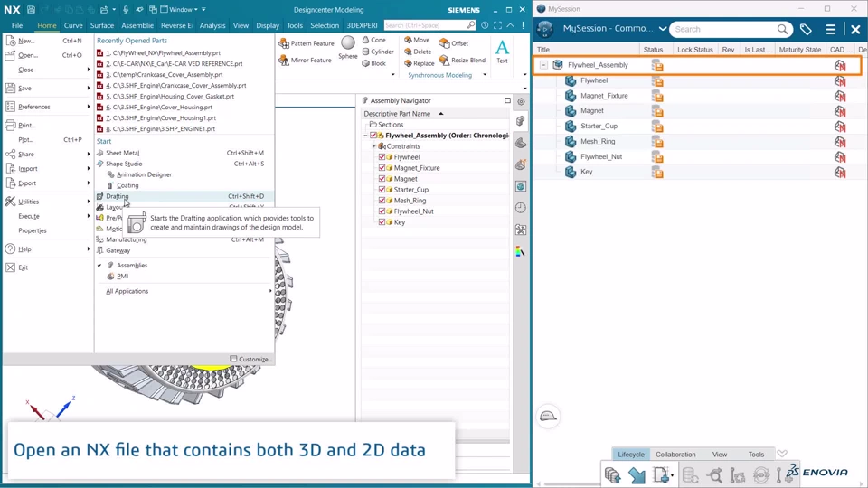Click the CAD icon in Key row
The height and width of the screenshot is (488, 868).
pos(840,172)
